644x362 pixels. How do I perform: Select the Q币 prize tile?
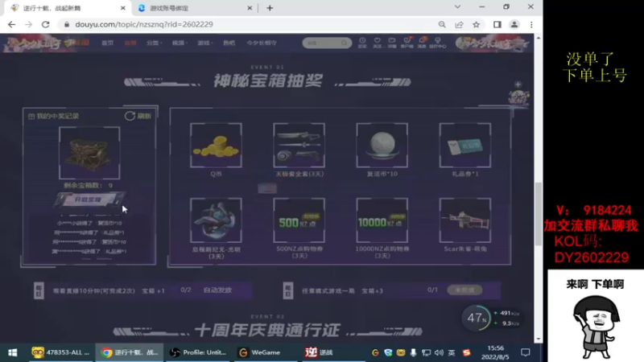click(216, 146)
